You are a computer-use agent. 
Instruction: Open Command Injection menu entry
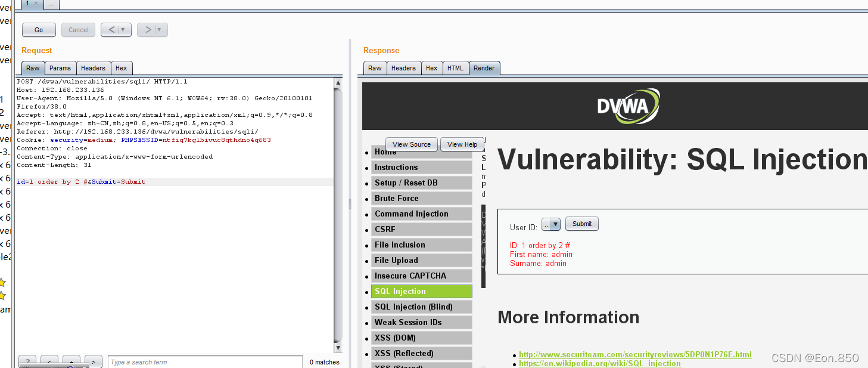tap(421, 214)
